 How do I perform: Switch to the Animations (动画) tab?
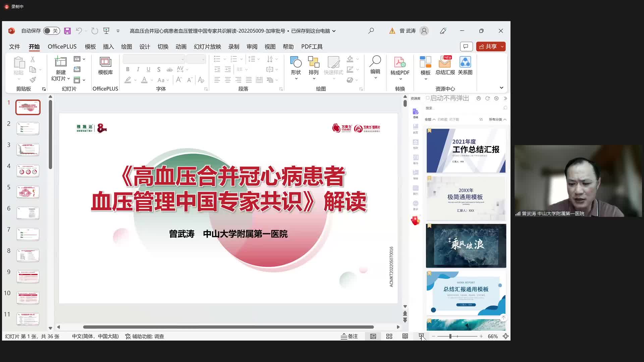click(x=181, y=47)
